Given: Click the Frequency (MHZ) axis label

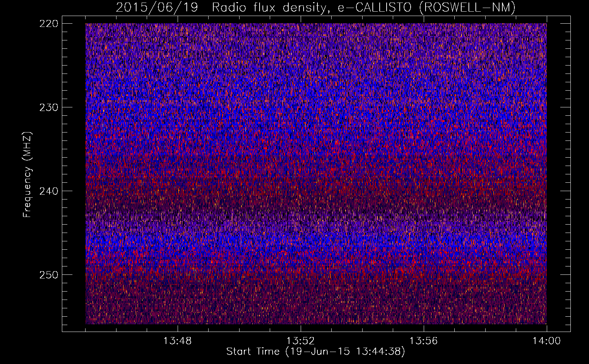Looking at the screenshot, I should pyautogui.click(x=27, y=175).
